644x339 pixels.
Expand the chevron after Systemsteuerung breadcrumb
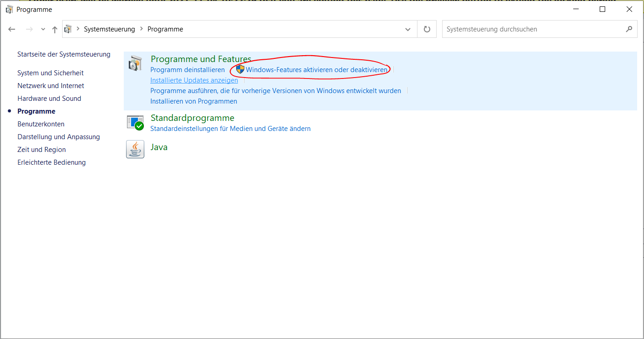[x=141, y=29]
